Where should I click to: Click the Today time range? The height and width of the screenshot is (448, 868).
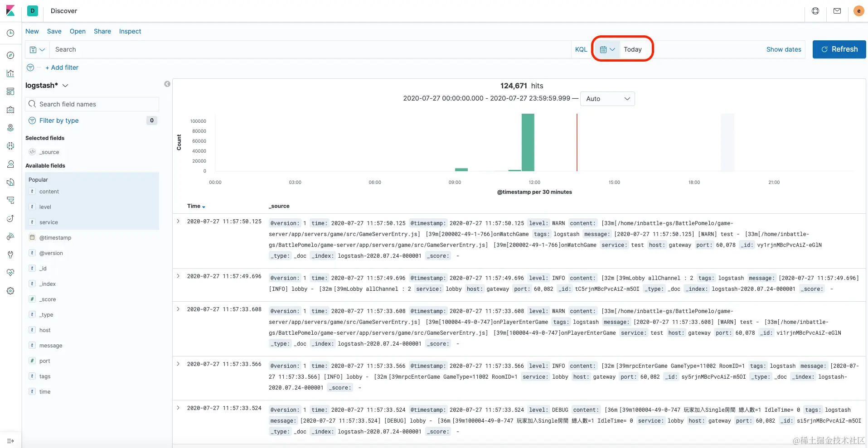(633, 49)
